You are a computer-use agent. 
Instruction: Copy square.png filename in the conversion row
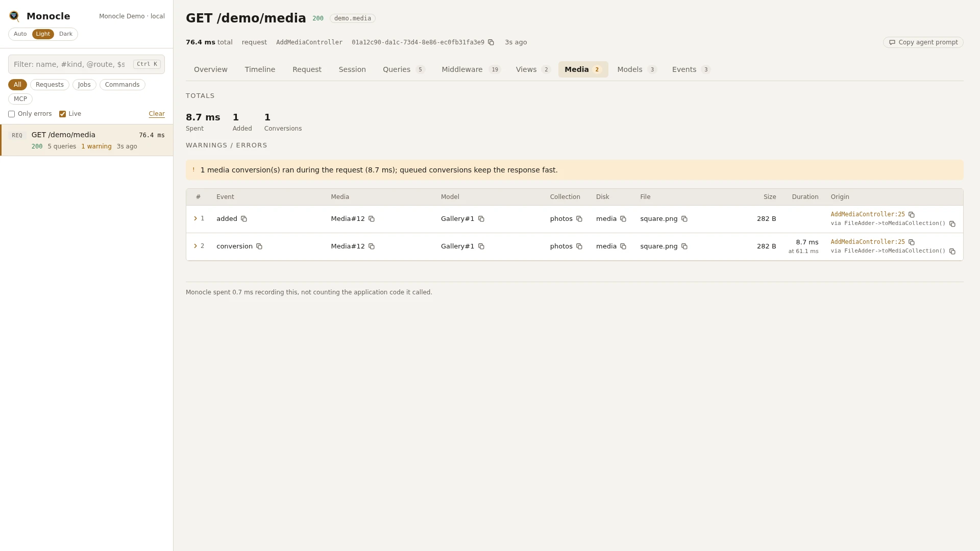pyautogui.click(x=684, y=246)
